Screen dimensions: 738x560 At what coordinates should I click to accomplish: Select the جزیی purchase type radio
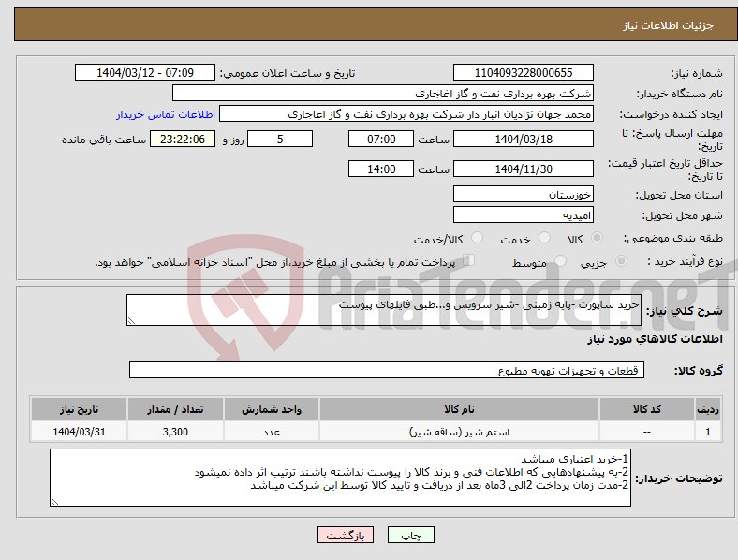(x=621, y=260)
